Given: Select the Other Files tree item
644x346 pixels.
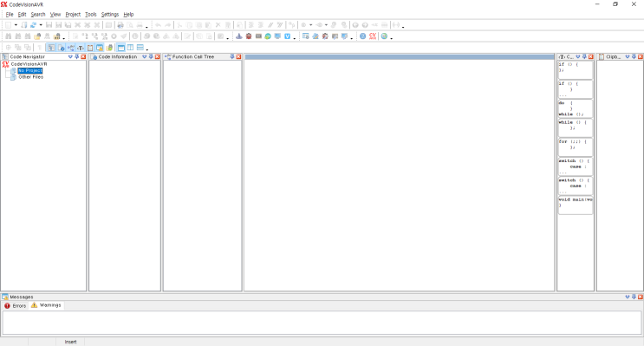Looking at the screenshot, I should pos(31,77).
